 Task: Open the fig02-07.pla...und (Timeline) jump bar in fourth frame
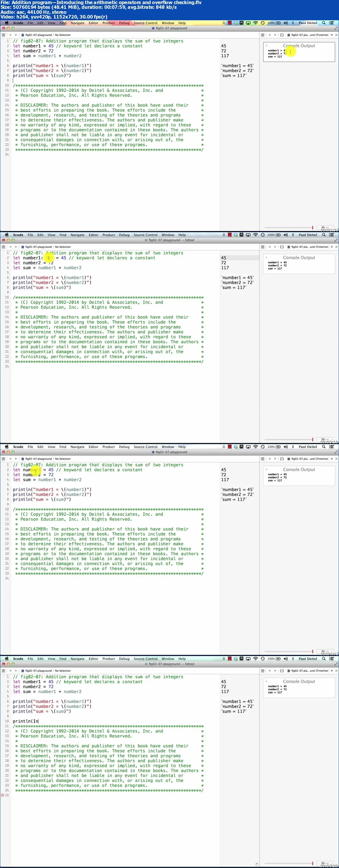coord(308,671)
